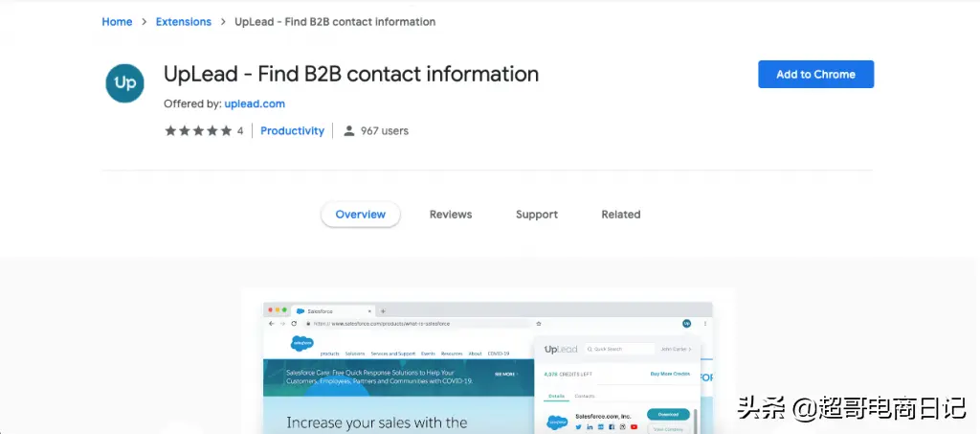Click the five-star rating display
The width and height of the screenshot is (980, 434).
click(x=198, y=130)
